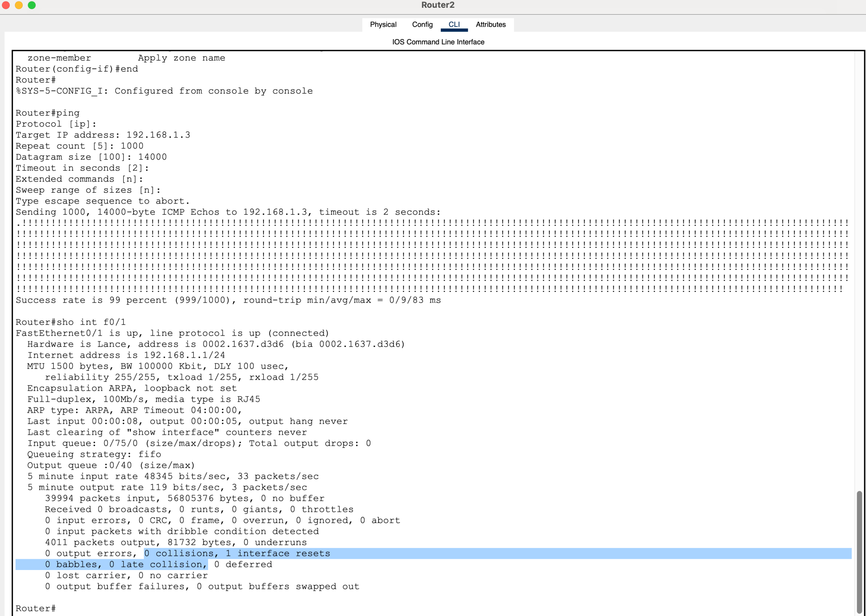The image size is (866, 616).
Task: Click 'Extended commands [n]:' line
Action: (x=79, y=179)
